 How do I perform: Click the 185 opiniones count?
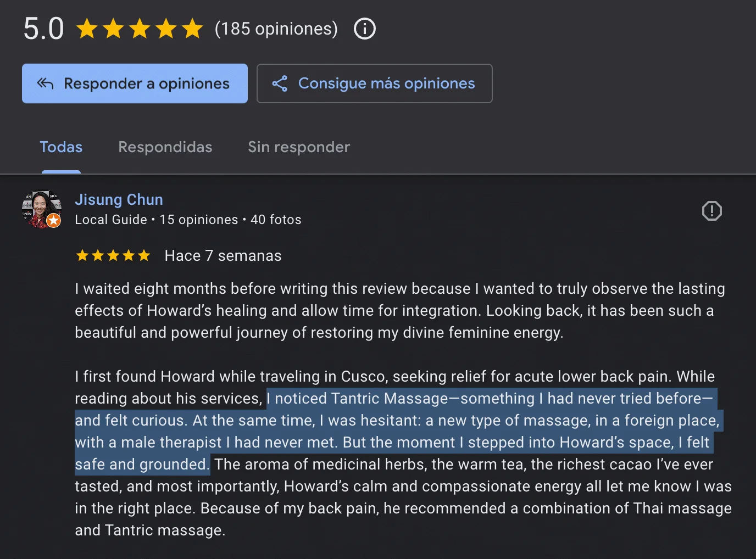click(276, 29)
